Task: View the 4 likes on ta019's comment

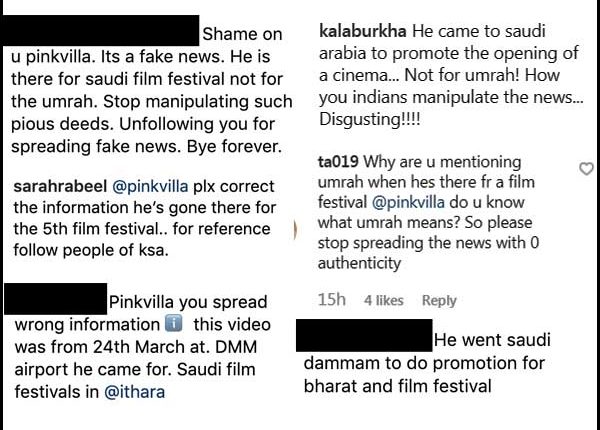Action: pyautogui.click(x=384, y=300)
